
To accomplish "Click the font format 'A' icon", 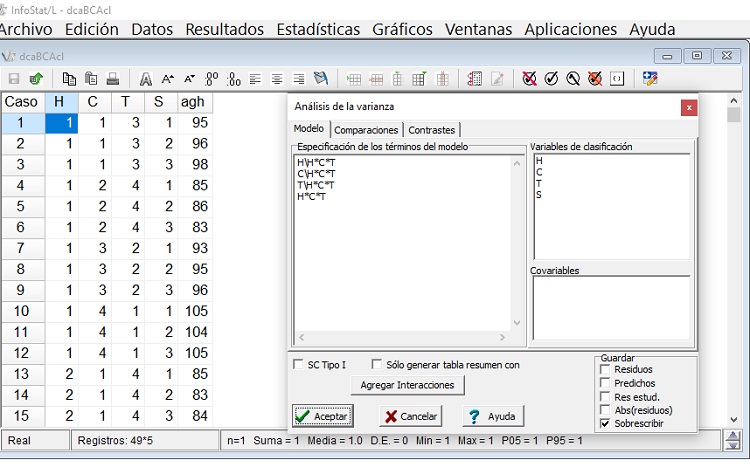I will coord(146,78).
